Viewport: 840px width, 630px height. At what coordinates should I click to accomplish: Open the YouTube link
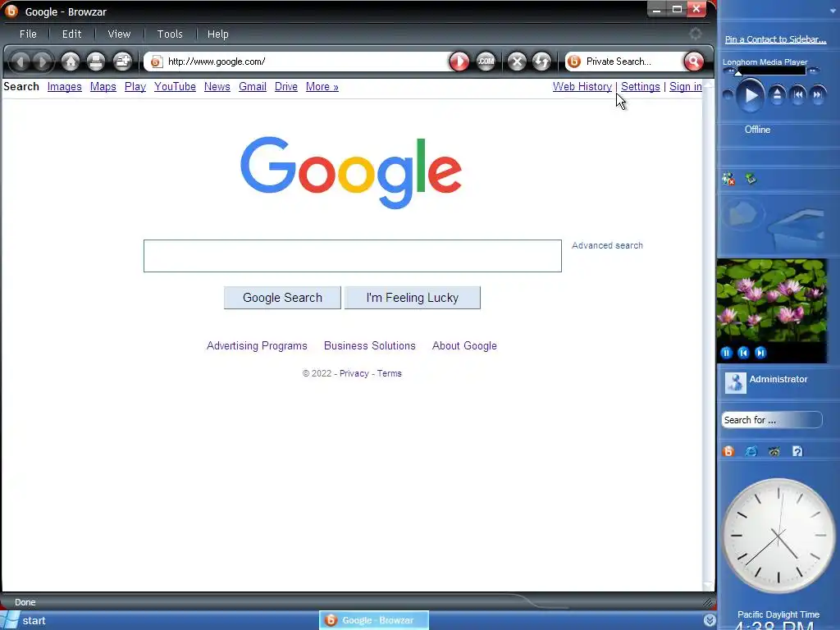coord(175,87)
